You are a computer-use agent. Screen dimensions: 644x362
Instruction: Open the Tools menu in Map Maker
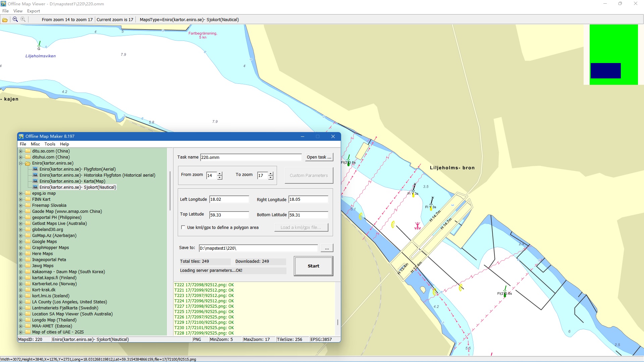50,144
